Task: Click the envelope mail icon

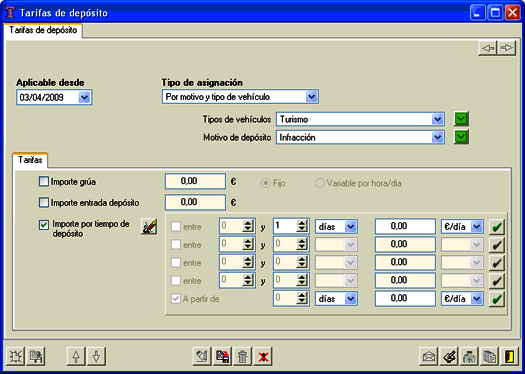Action: tap(429, 357)
